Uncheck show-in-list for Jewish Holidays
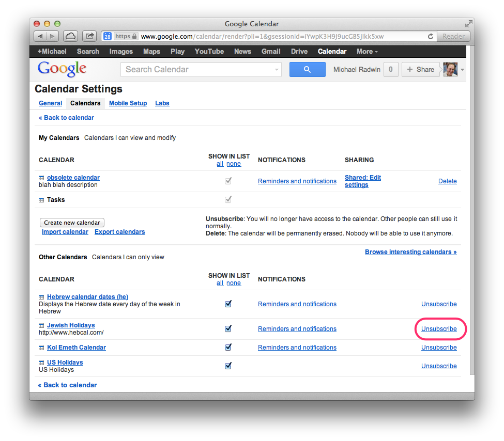 pos(228,328)
